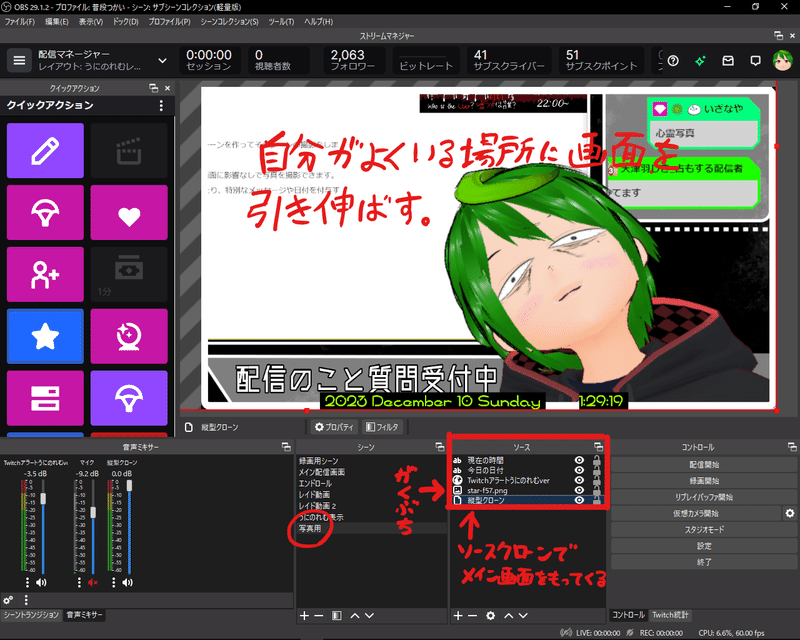800x640 pixels.
Task: Click the pencil icon quick action tile
Action: click(x=45, y=151)
